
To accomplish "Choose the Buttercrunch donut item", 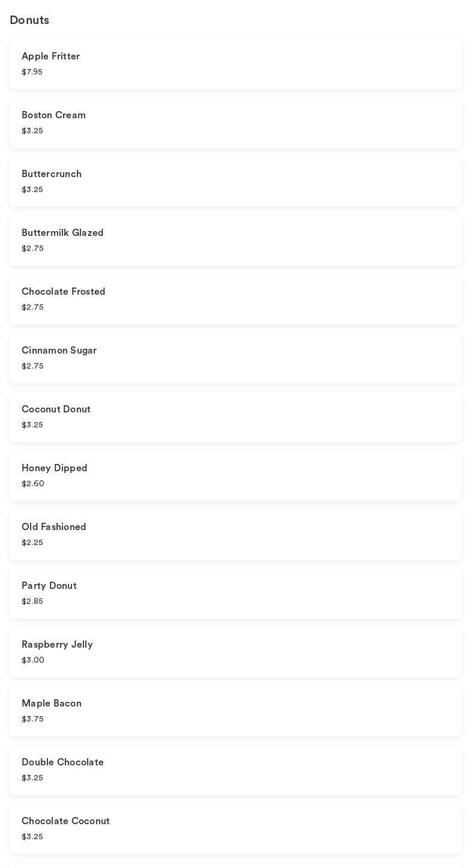I will pyautogui.click(x=235, y=182).
